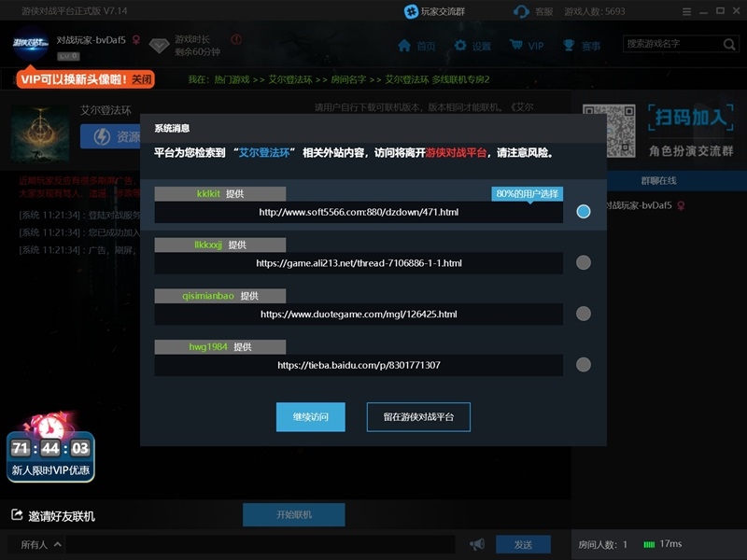Click the female gender icon beside username

tap(136, 40)
